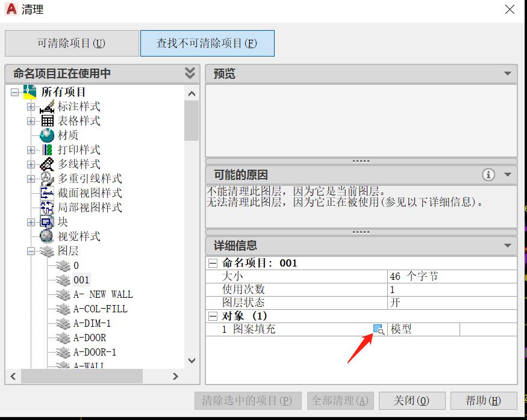Image resolution: width=527 pixels, height=420 pixels.
Task: Expand the 多重引线样式 tree node
Action: [31, 179]
